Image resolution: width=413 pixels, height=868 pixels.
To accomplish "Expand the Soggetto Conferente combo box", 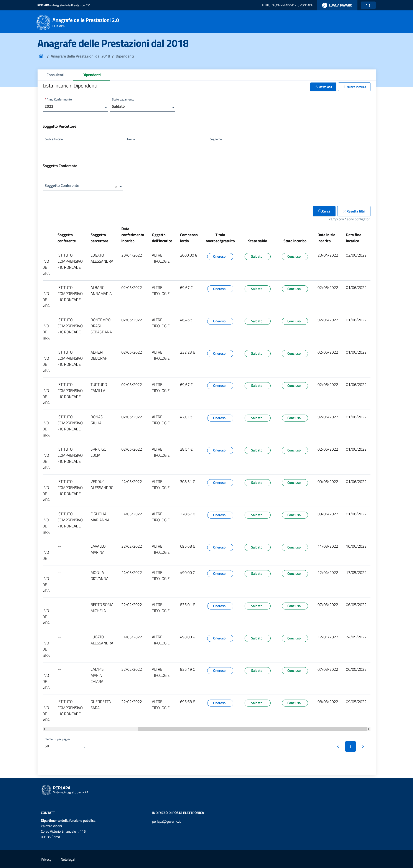I will pos(121,187).
